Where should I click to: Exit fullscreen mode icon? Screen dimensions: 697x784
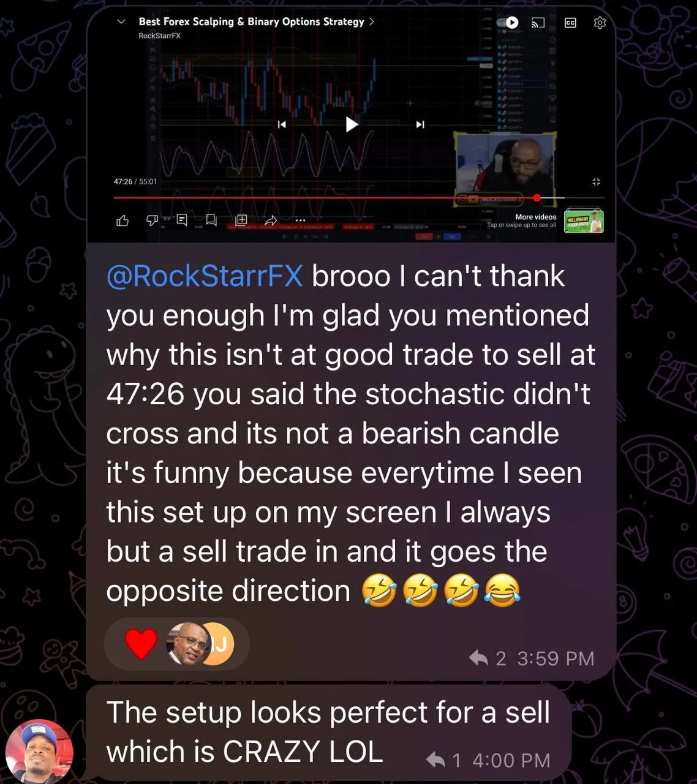(596, 181)
